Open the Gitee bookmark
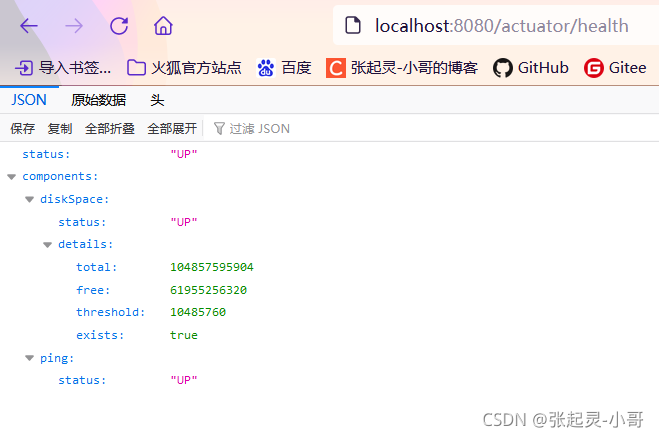 615,68
